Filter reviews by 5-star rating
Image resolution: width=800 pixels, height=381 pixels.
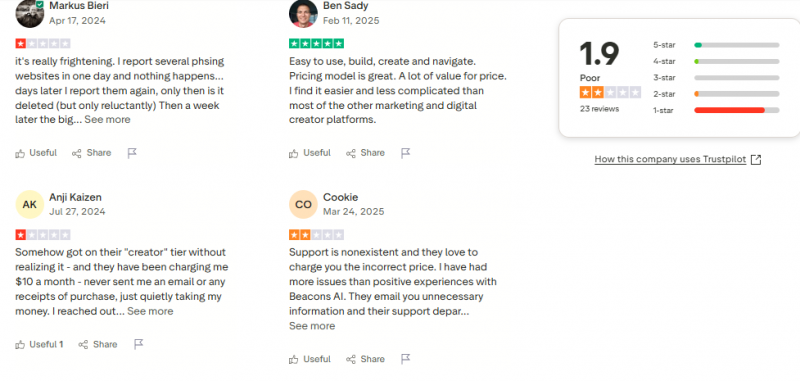(x=716, y=45)
